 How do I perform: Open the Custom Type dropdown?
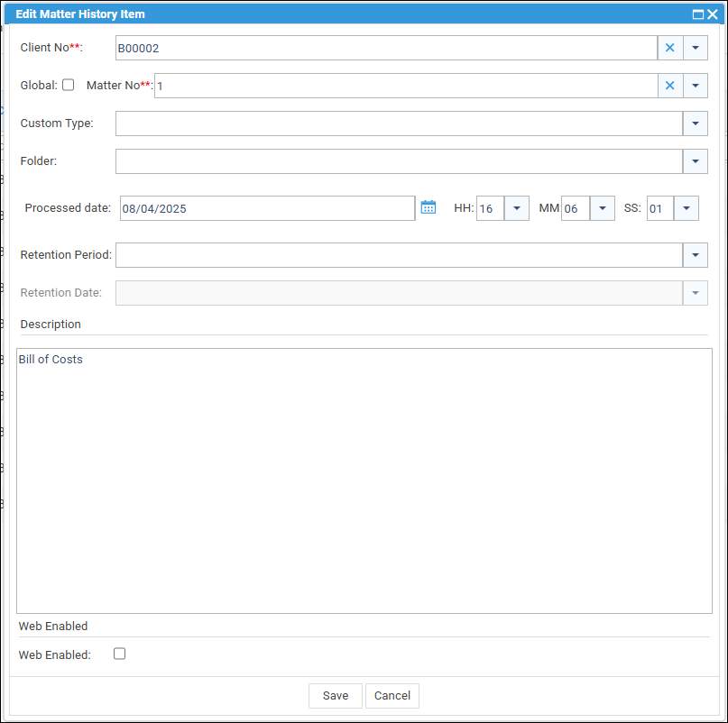[x=695, y=124]
